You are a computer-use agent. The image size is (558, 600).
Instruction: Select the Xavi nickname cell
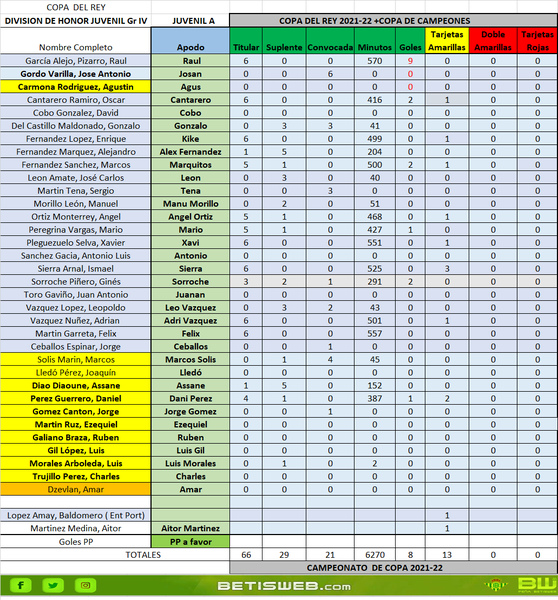[x=190, y=243]
